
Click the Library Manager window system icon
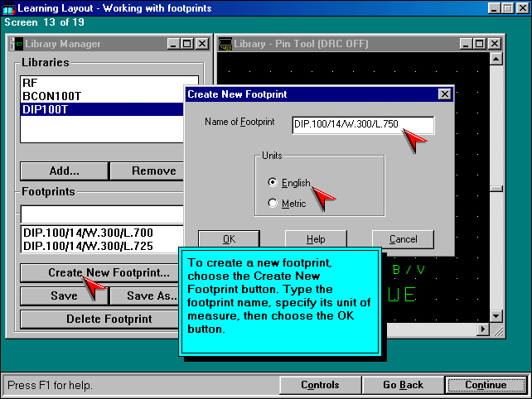16,44
